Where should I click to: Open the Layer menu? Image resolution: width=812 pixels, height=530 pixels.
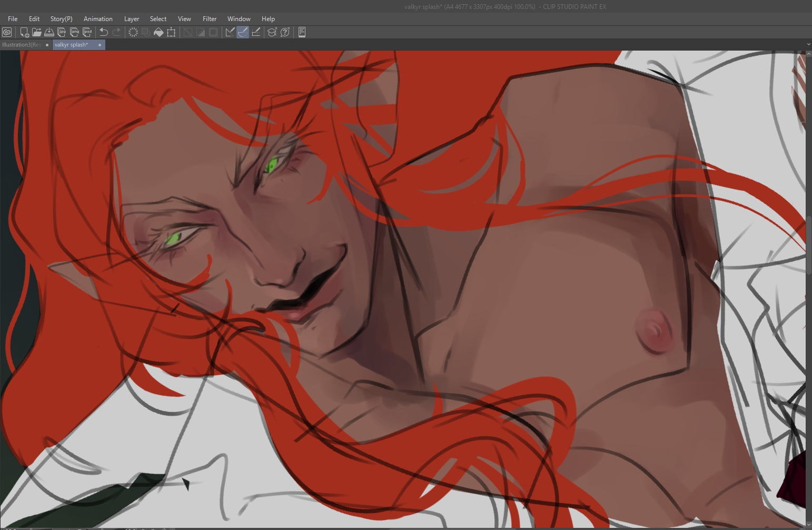coord(131,19)
